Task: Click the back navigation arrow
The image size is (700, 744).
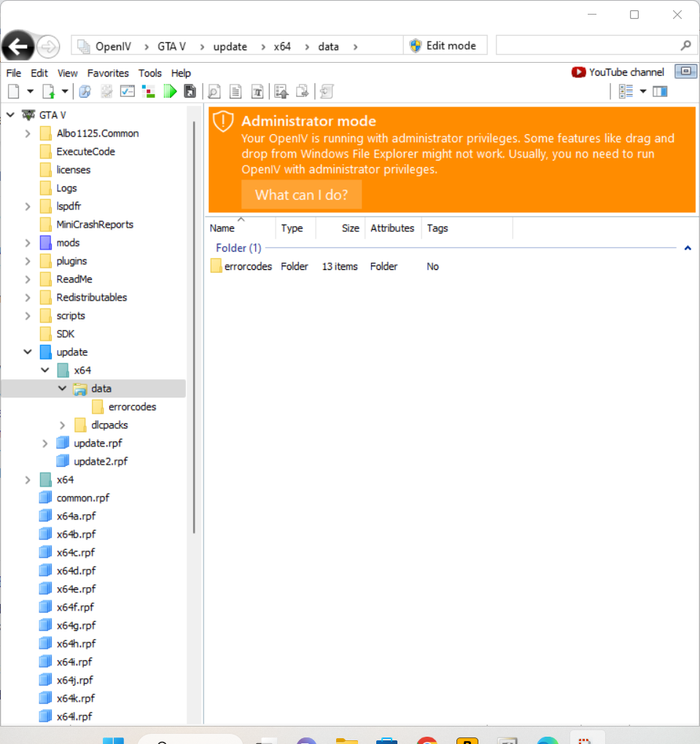Action: coord(18,47)
